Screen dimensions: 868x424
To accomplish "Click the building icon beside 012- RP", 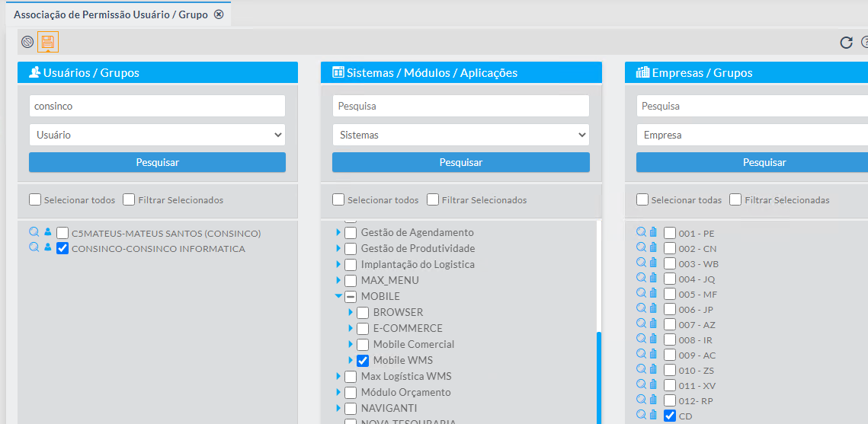I will (653, 400).
